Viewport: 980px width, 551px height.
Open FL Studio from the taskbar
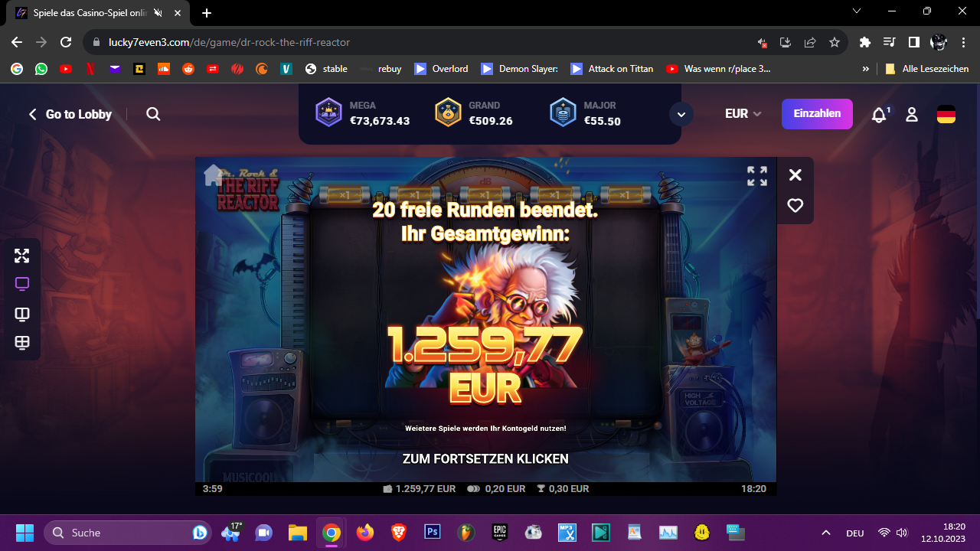466,533
